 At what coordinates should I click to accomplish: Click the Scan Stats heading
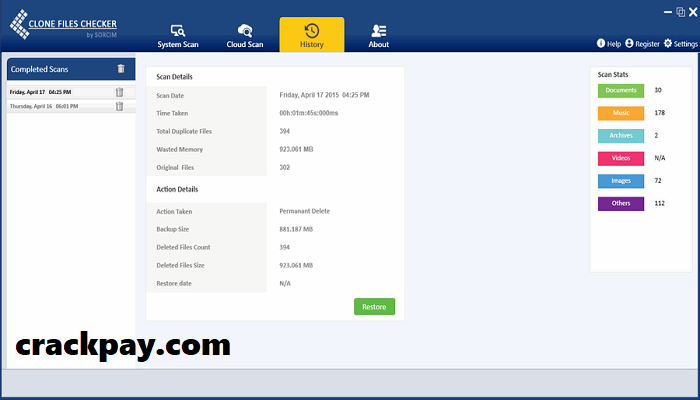tap(613, 75)
